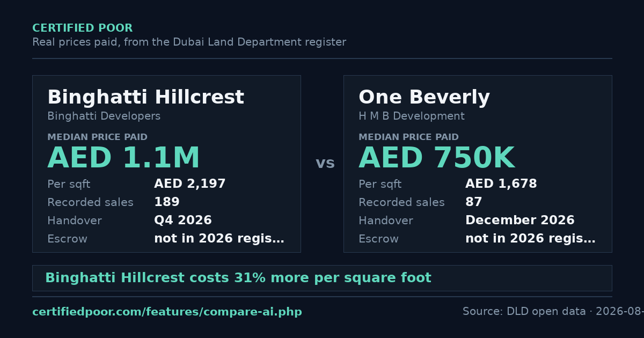Select the Binghatti Hillcrest project heading

coord(145,98)
